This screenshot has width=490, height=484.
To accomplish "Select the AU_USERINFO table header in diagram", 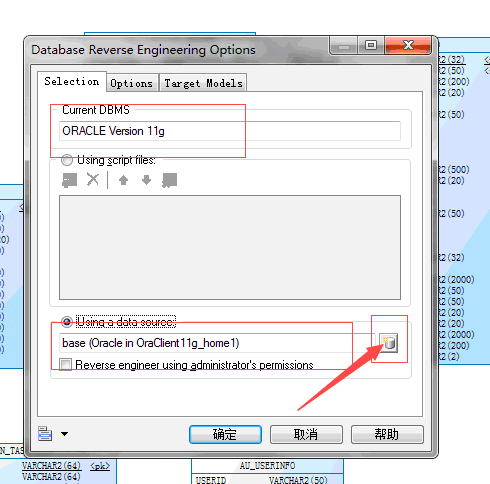I will (x=267, y=465).
